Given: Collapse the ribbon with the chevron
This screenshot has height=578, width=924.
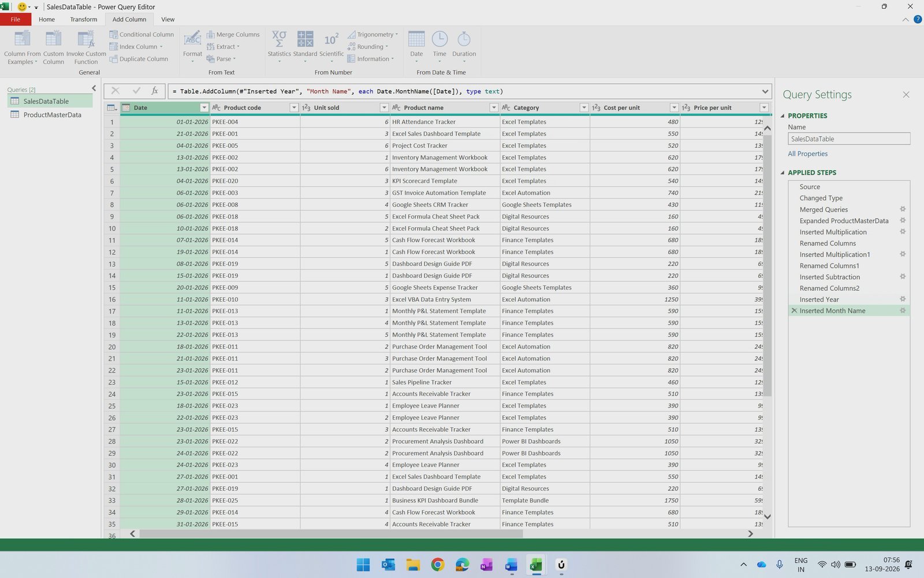Looking at the screenshot, I should tap(905, 20).
